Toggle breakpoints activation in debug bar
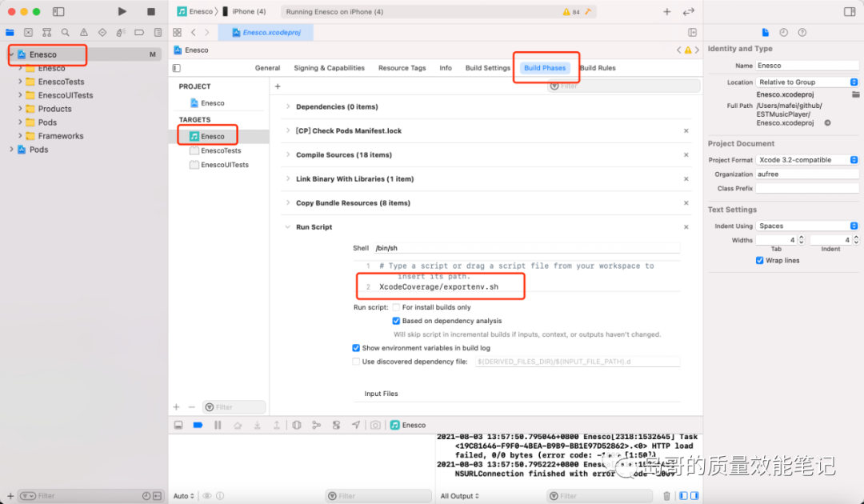This screenshot has height=504, width=864. 198,426
